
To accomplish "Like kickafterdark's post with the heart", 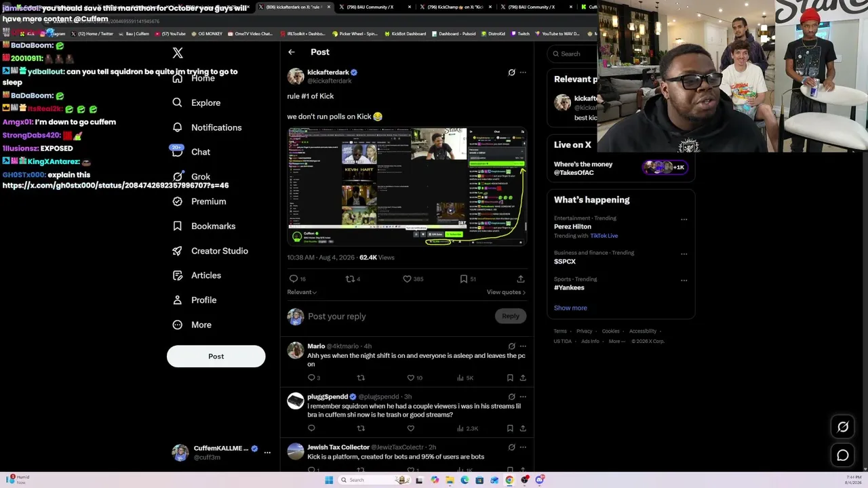I will (x=407, y=279).
